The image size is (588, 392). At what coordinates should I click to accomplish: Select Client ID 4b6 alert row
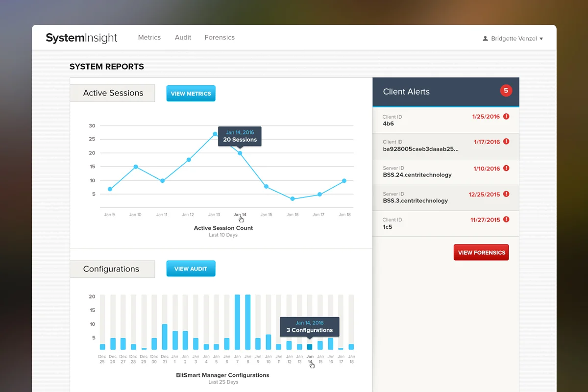click(446, 121)
